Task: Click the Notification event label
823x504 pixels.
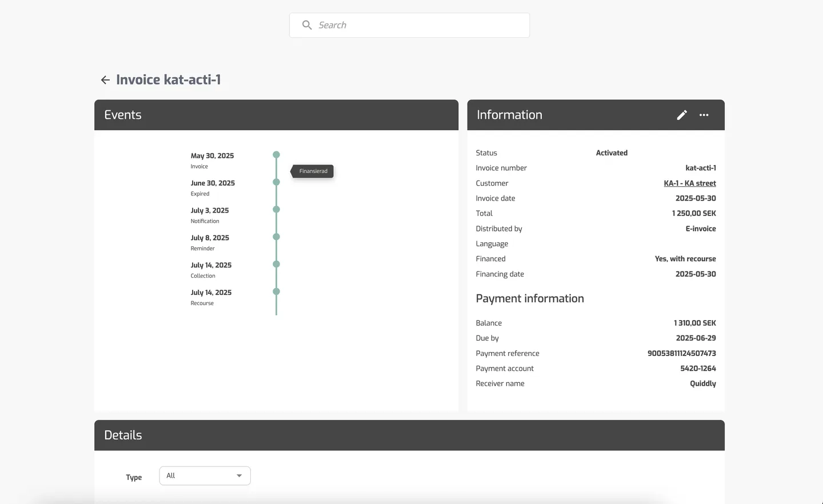Action: pos(205,221)
